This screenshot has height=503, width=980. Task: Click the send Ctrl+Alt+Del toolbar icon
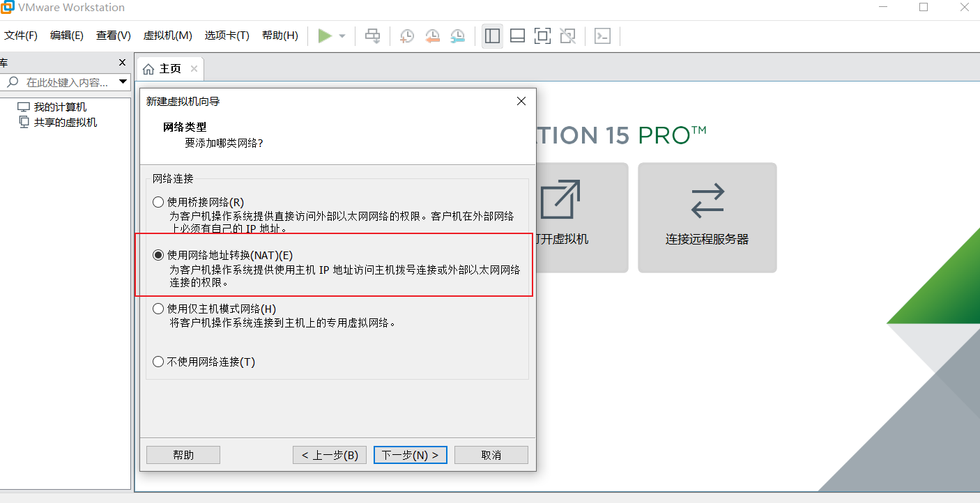pos(373,36)
